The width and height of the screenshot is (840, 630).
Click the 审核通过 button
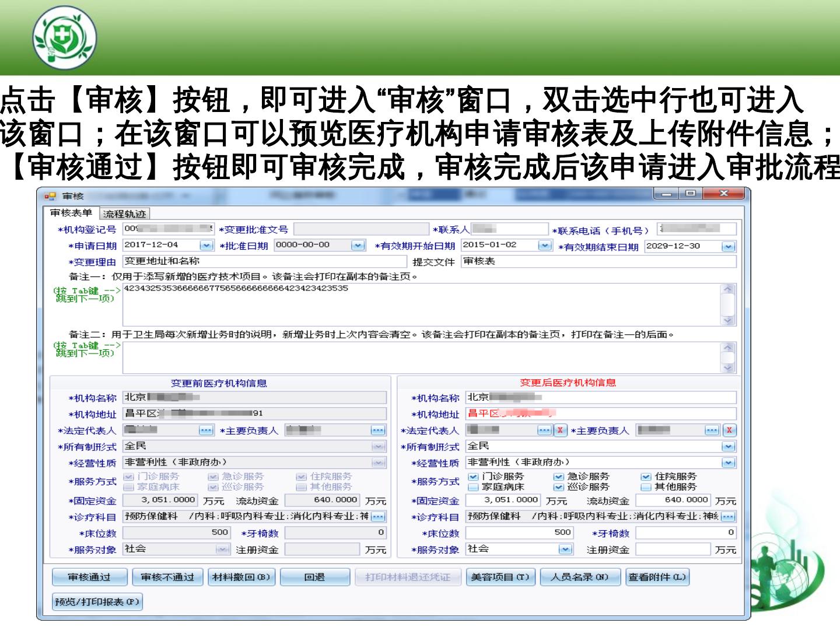point(89,577)
